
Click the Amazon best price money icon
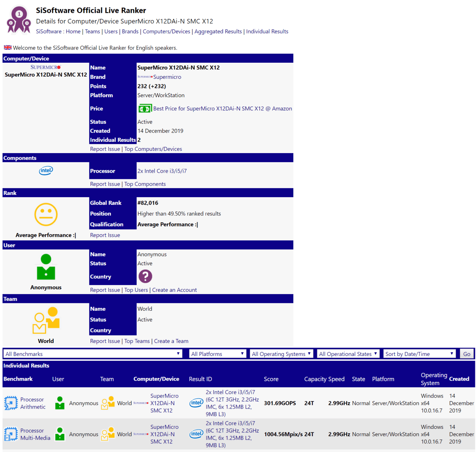[x=145, y=109]
